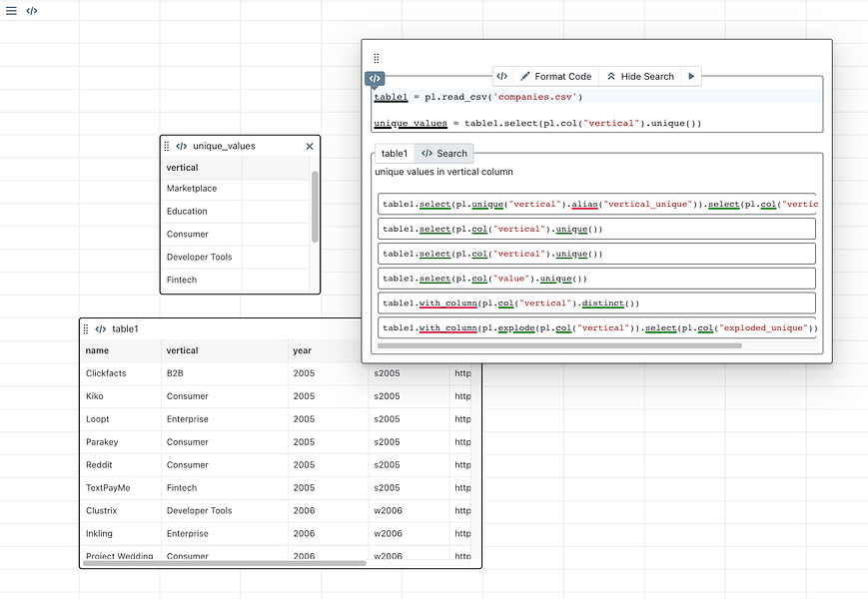This screenshot has width=868, height=599.
Task: Run the code with the play button
Action: coord(691,76)
